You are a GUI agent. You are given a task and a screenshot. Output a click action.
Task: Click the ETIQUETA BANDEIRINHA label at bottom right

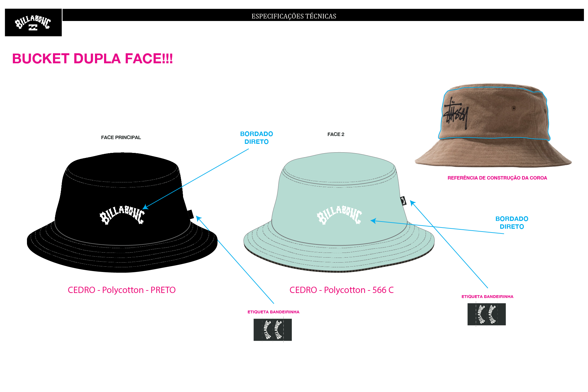(x=487, y=296)
